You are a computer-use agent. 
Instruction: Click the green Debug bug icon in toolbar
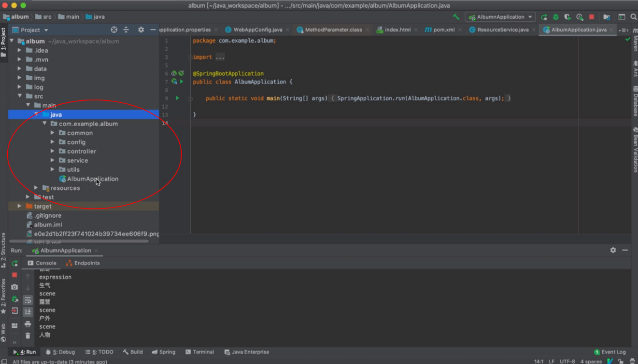(x=556, y=17)
